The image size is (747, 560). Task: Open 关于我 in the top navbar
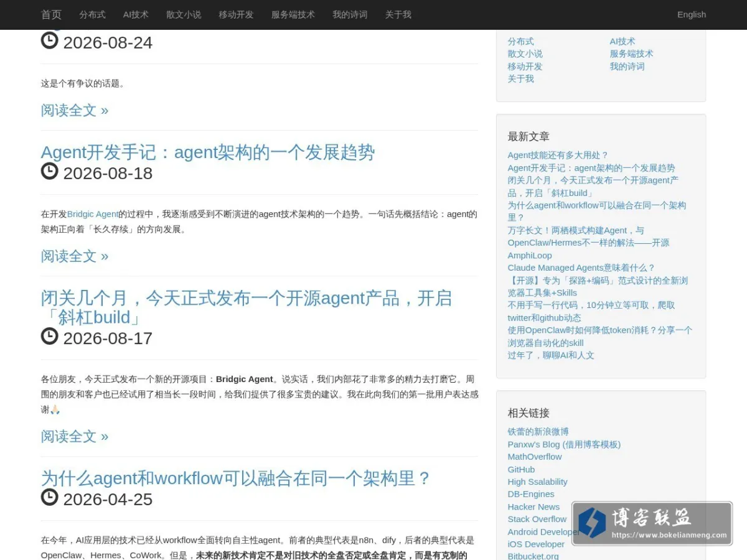(x=398, y=14)
